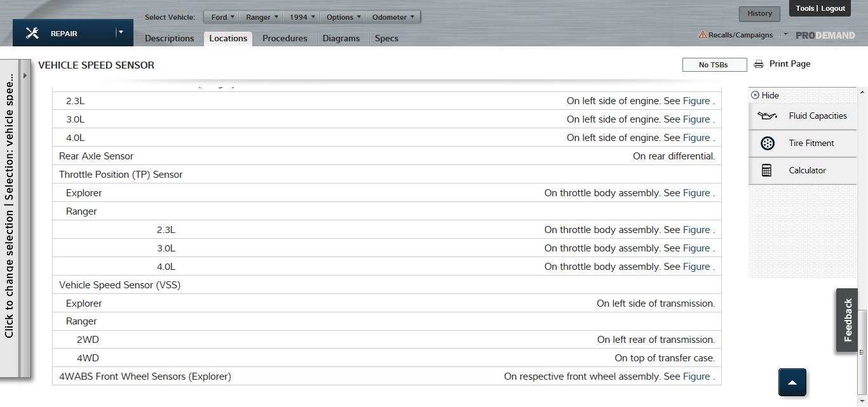This screenshot has height=407, width=868.
Task: Click the History button
Action: (x=759, y=13)
